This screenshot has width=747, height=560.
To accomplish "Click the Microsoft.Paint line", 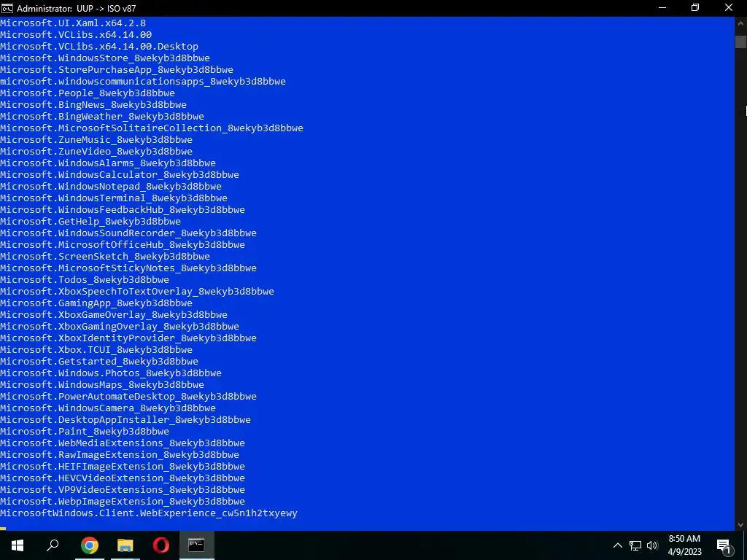I will (85, 432).
